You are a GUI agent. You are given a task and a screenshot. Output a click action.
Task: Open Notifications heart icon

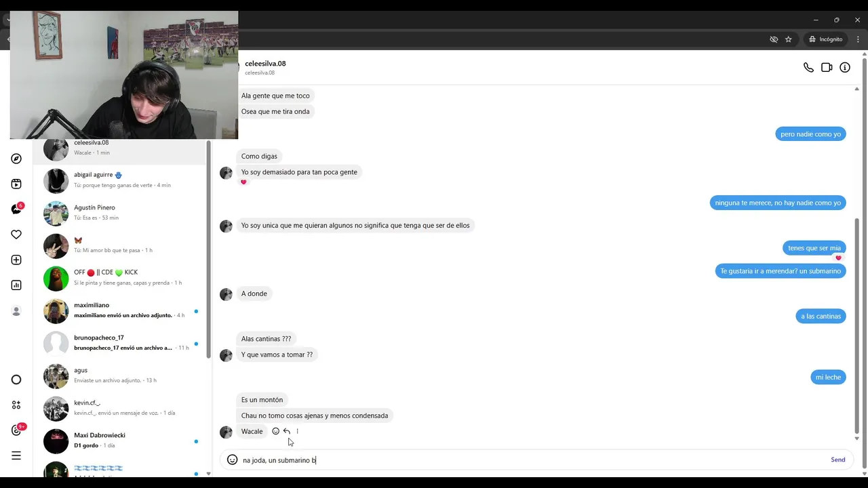pos(16,235)
